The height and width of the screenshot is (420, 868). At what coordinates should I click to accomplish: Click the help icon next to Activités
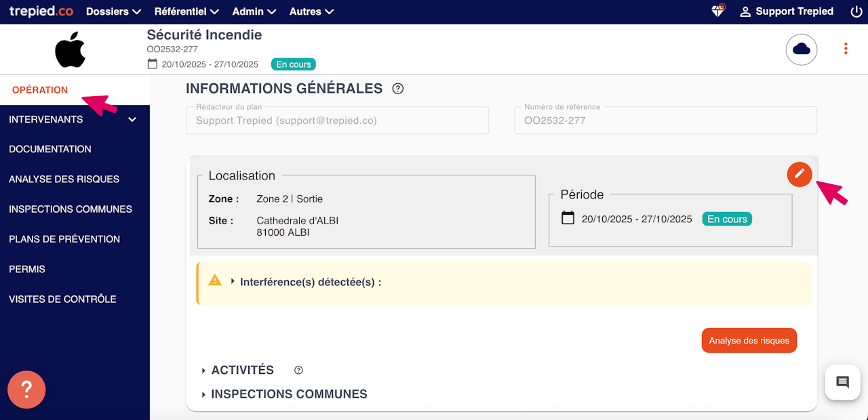298,370
